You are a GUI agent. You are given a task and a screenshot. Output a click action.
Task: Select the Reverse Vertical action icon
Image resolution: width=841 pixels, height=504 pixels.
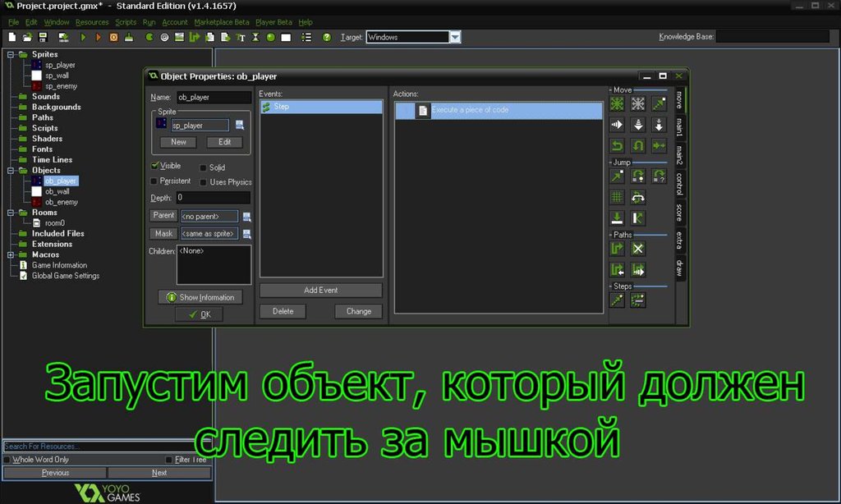(637, 145)
